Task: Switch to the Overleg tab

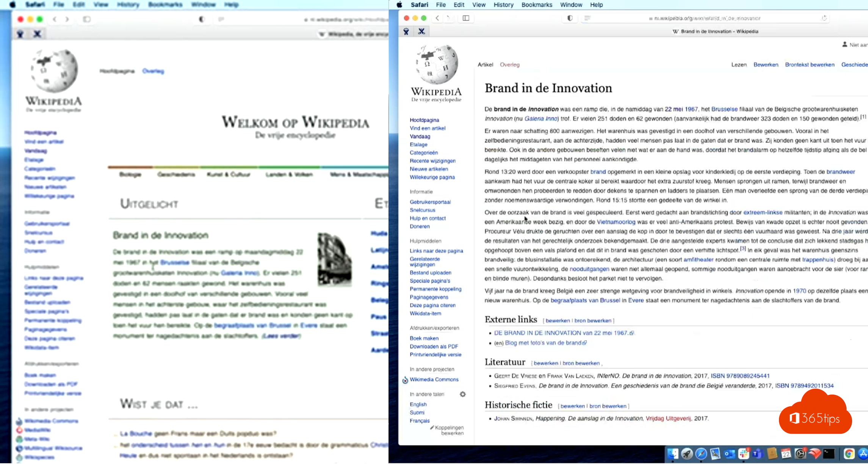Action: click(x=509, y=64)
